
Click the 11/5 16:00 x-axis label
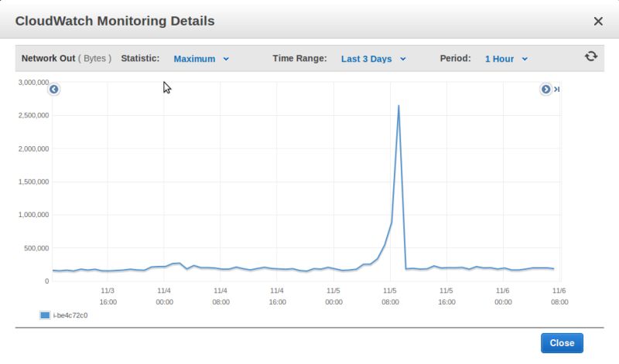[446, 296]
